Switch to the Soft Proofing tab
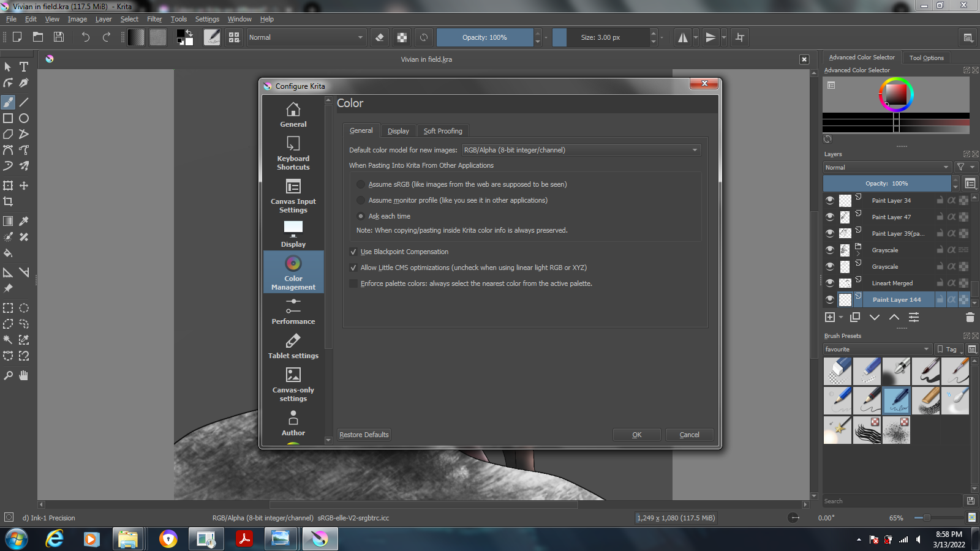Image resolution: width=980 pixels, height=551 pixels. coord(443,131)
